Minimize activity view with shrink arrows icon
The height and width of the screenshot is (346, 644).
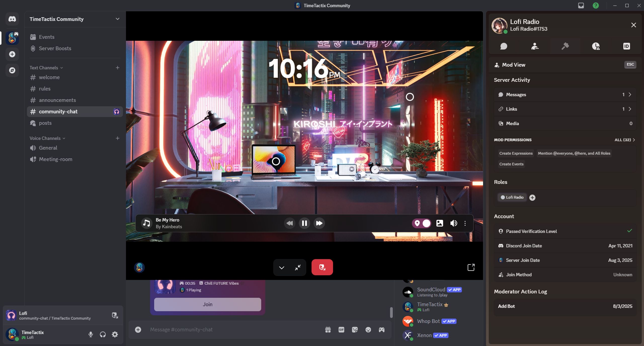pyautogui.click(x=298, y=267)
